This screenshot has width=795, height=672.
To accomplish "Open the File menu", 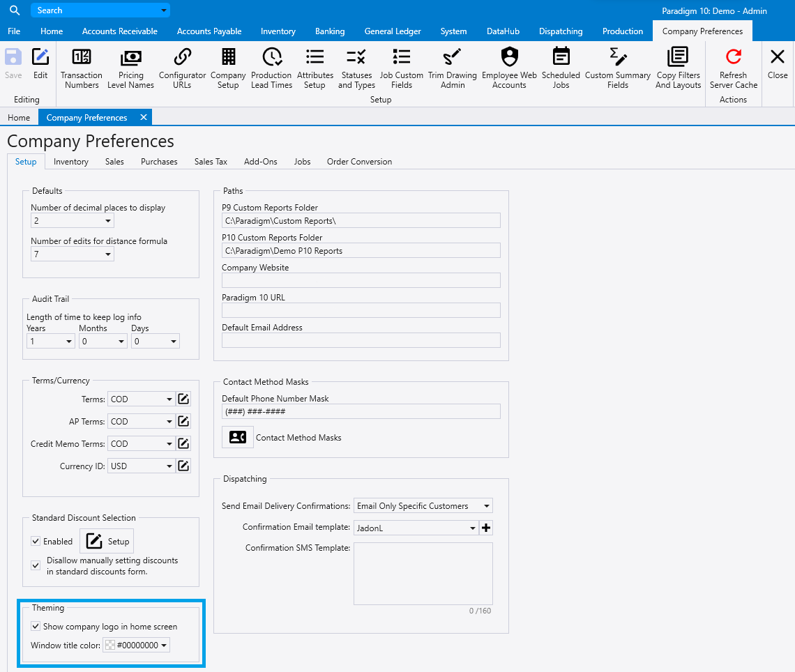I will point(14,31).
